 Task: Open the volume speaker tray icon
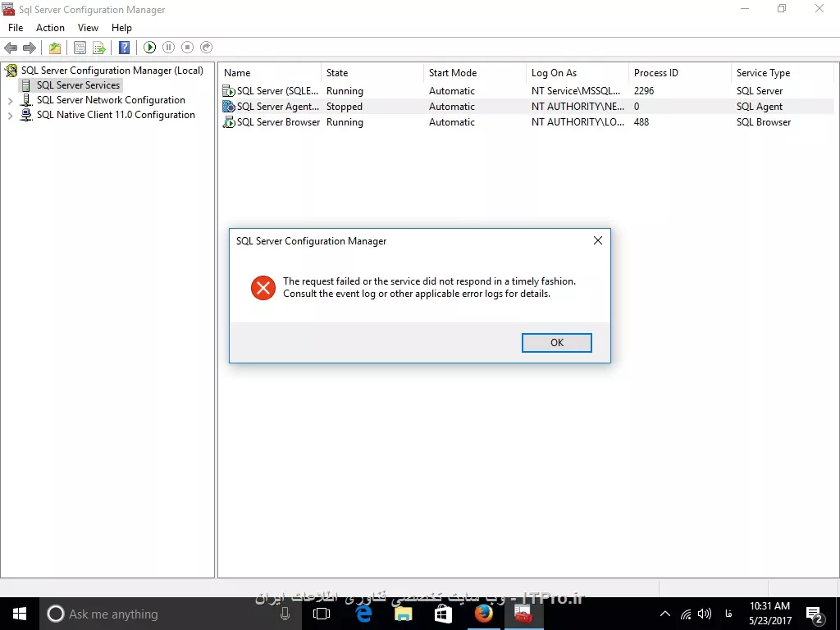pyautogui.click(x=705, y=614)
